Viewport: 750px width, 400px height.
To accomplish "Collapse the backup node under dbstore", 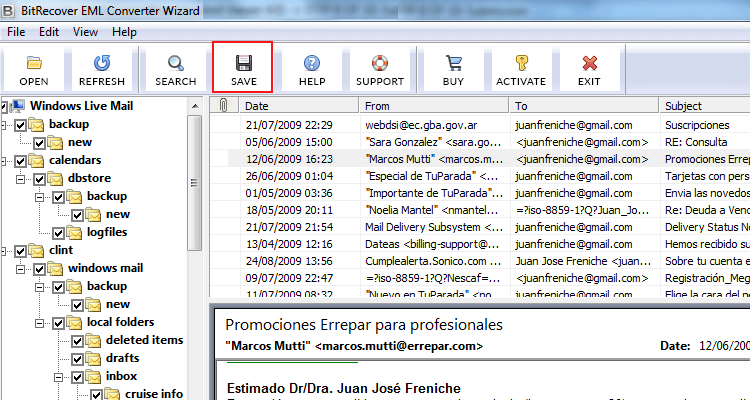I will (x=40, y=197).
